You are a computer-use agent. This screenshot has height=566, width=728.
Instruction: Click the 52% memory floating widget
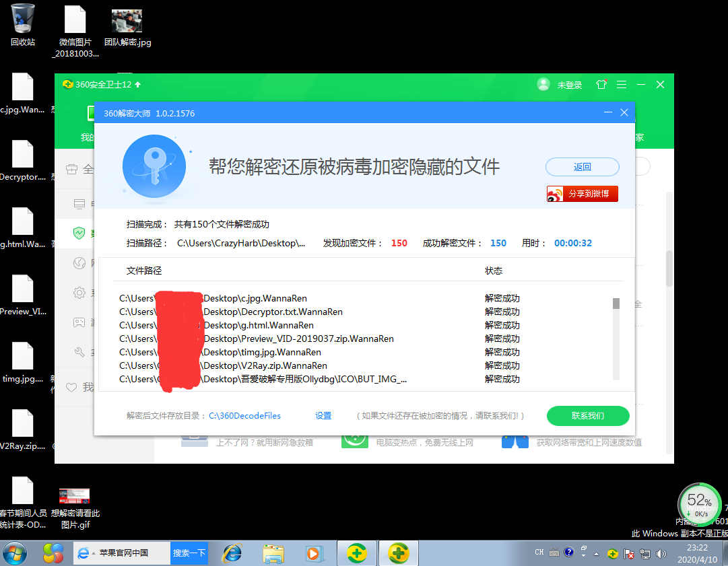700,505
